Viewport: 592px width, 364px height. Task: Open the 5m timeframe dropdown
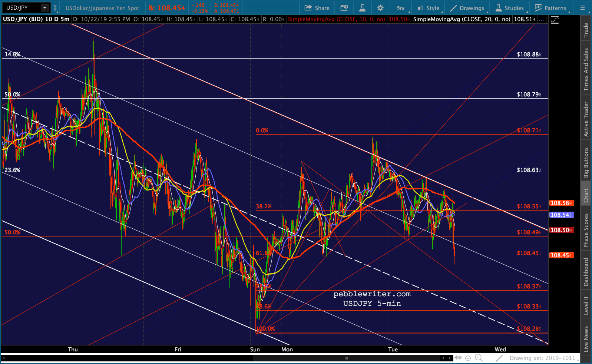click(401, 8)
